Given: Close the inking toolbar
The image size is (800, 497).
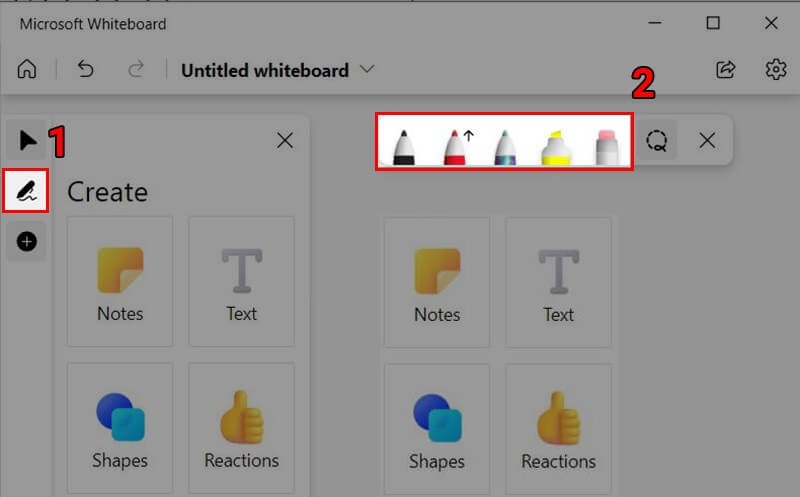Looking at the screenshot, I should [x=707, y=140].
